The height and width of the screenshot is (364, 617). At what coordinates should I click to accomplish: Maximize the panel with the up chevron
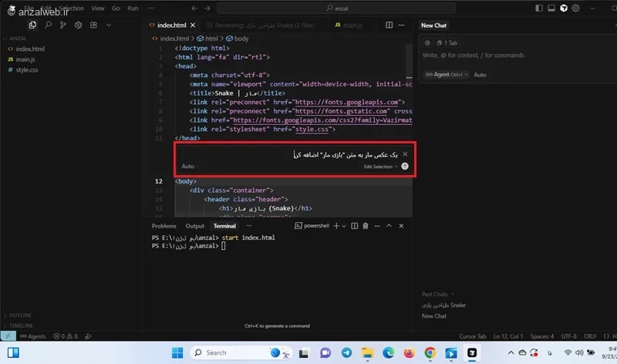click(x=389, y=226)
